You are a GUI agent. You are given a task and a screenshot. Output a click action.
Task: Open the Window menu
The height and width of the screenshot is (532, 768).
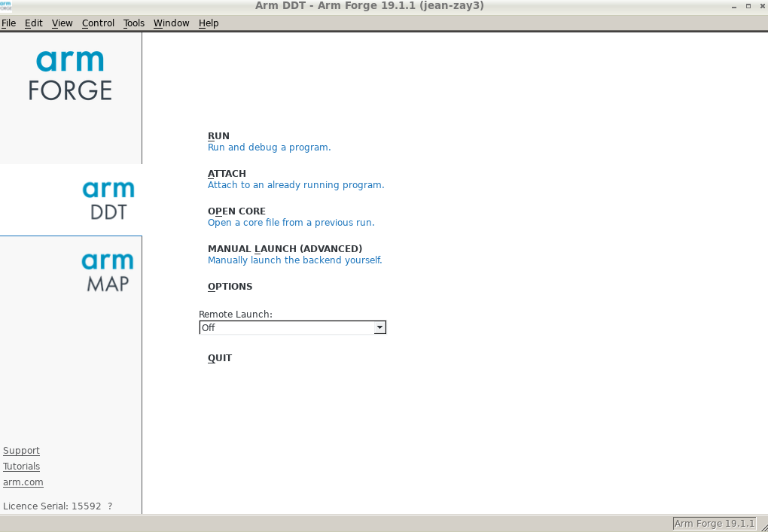coord(171,23)
